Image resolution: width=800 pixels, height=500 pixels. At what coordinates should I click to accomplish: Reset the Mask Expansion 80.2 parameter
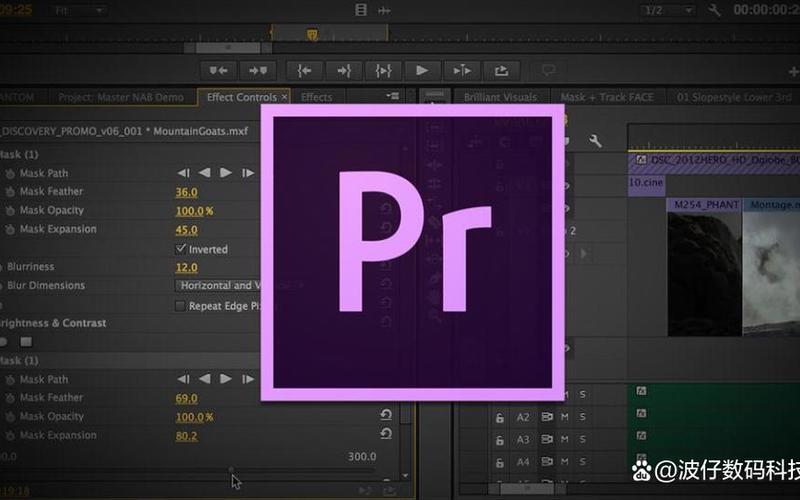pyautogui.click(x=386, y=434)
